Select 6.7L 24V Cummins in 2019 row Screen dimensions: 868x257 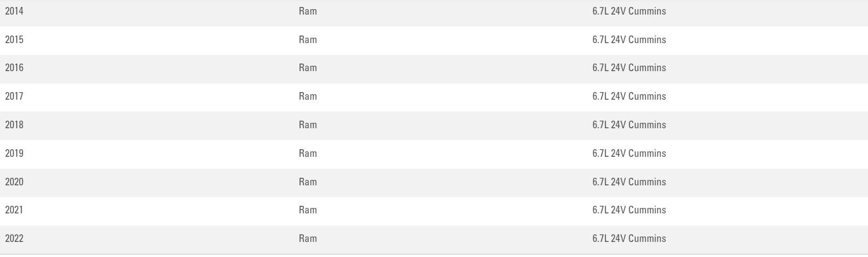[x=629, y=154]
